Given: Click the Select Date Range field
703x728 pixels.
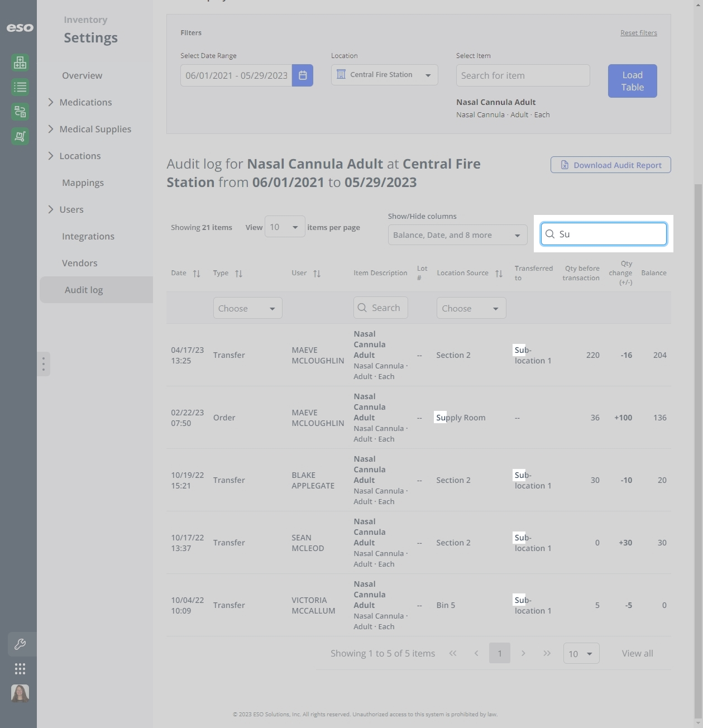Looking at the screenshot, I should pos(236,75).
